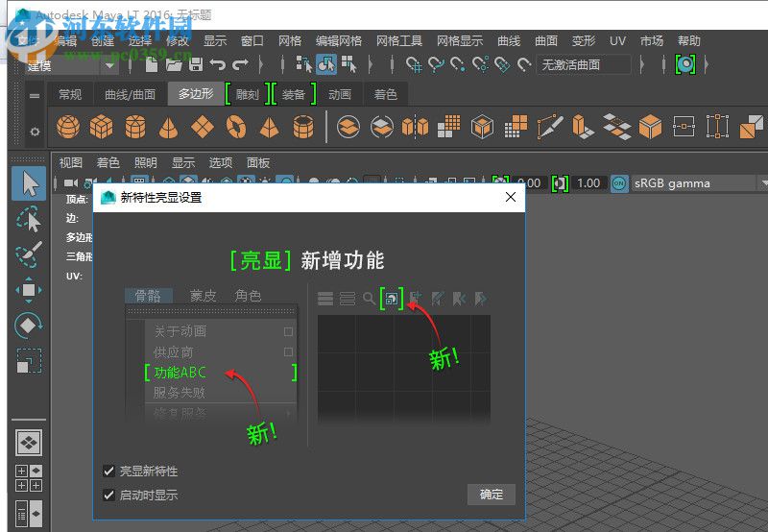Image resolution: width=768 pixels, height=532 pixels.
Task: Create a polygon torus from the shelf
Action: [x=236, y=127]
